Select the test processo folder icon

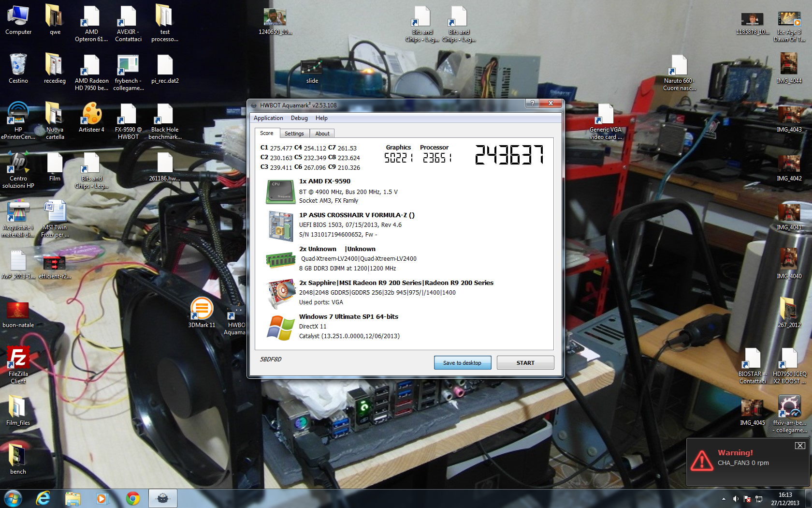(165, 23)
